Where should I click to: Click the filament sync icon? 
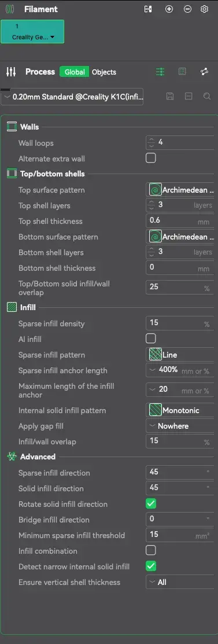tap(148, 9)
